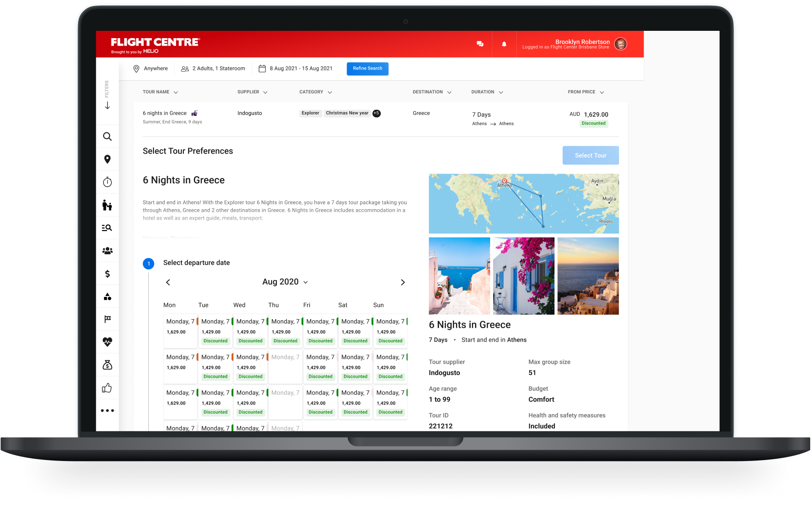This screenshot has height=507, width=812.
Task: Open the notifications bell
Action: tap(504, 44)
